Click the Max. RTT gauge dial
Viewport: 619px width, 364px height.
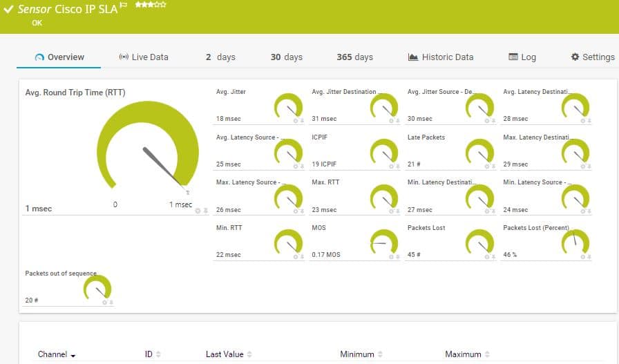[384, 197]
